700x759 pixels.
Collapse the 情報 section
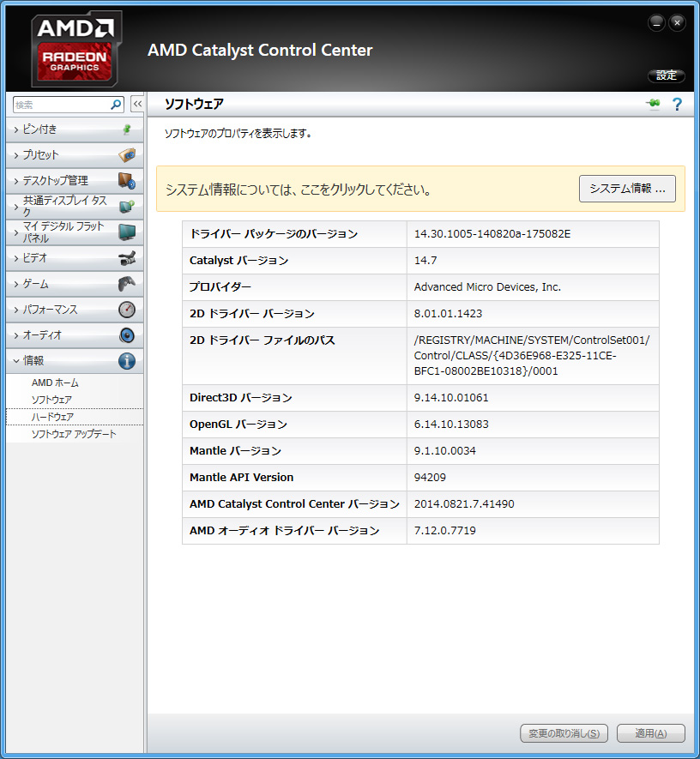[x=75, y=360]
